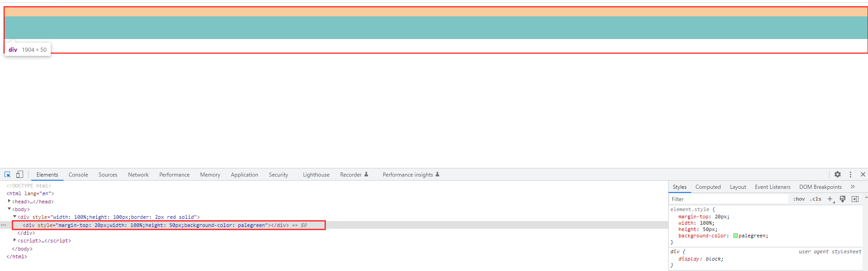Click the element.style selector text
This screenshot has width=868, height=271.
pos(690,210)
